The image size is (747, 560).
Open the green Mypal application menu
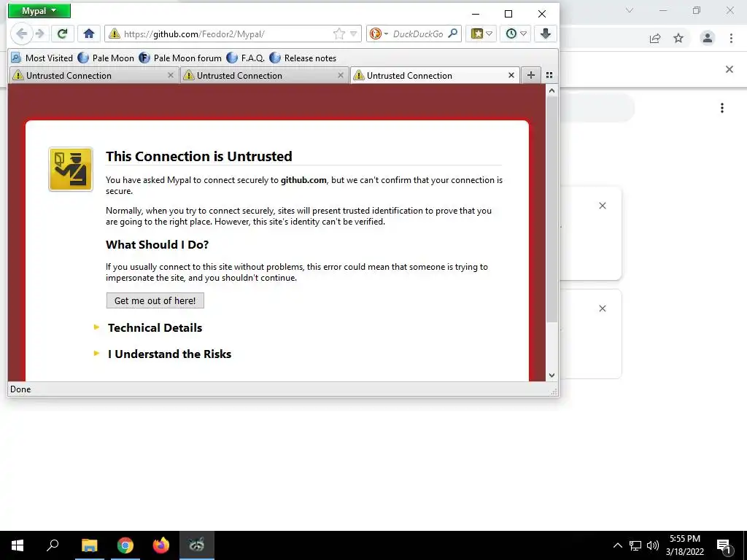point(39,10)
